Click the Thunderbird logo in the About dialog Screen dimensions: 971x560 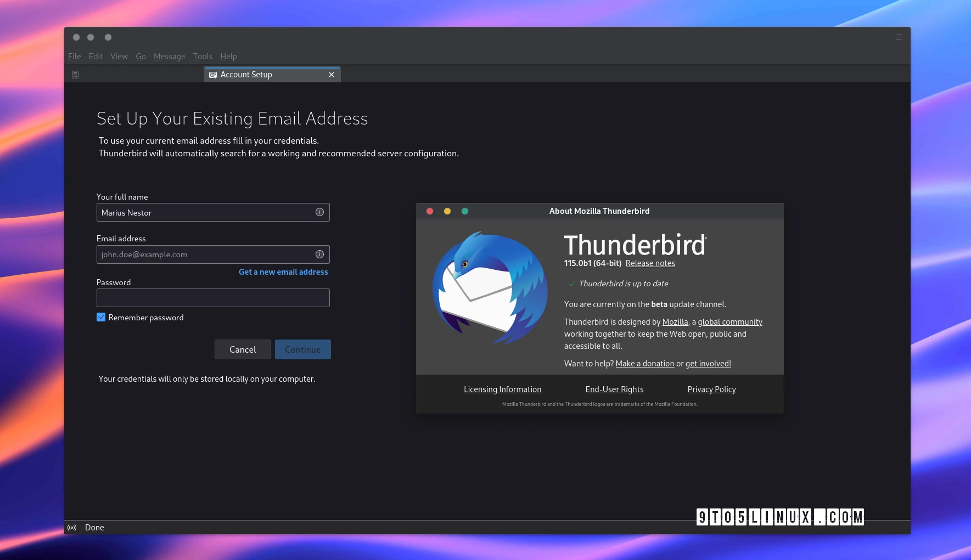tap(489, 289)
